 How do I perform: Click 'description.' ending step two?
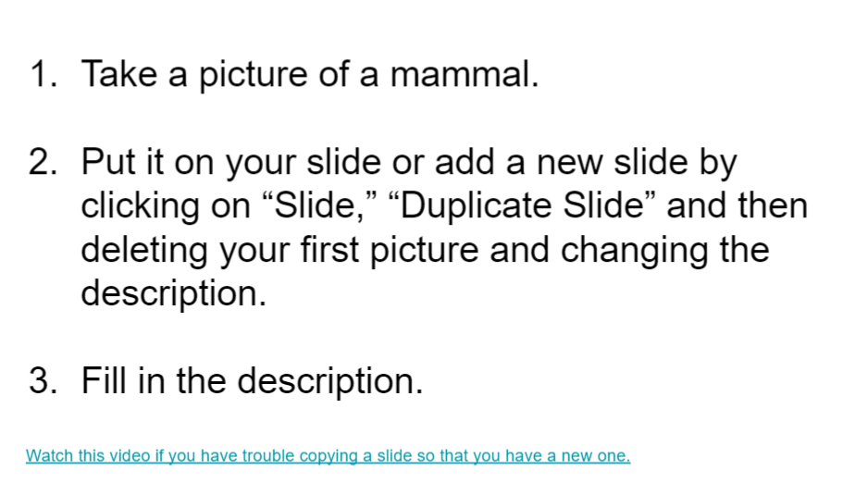point(174,293)
